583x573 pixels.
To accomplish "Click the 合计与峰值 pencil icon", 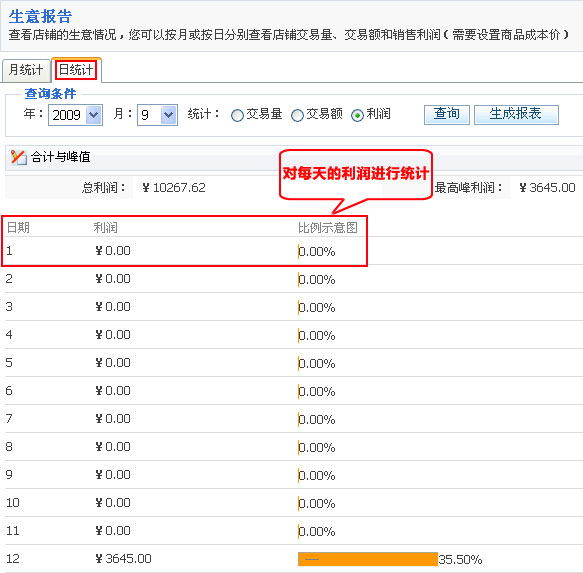I will (x=18, y=157).
